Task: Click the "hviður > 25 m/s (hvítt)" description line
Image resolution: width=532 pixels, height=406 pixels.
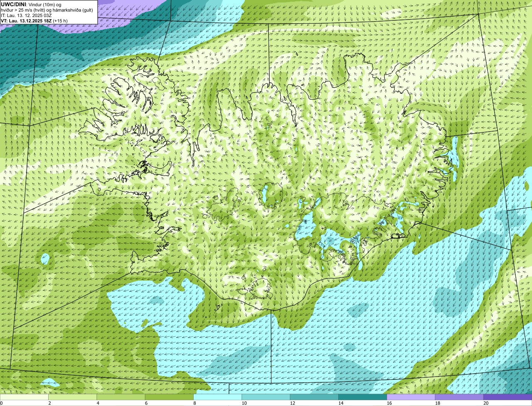Action: 47,10
